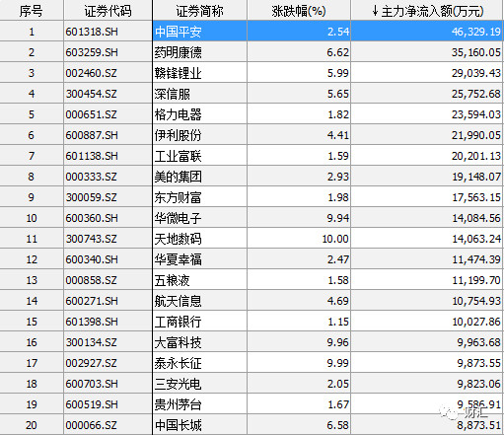Click 天地数码 with 10.00 change
This screenshot has height=435, width=504.
click(178, 239)
